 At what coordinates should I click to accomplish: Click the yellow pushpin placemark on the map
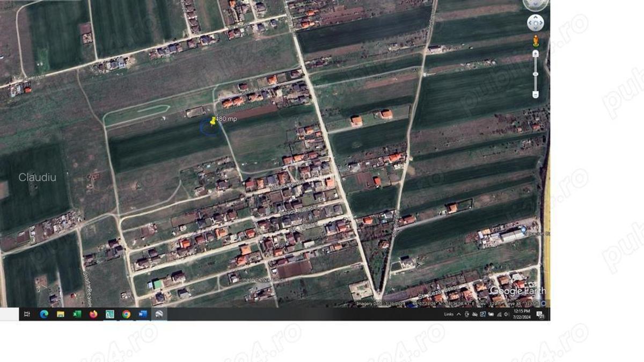(213, 121)
